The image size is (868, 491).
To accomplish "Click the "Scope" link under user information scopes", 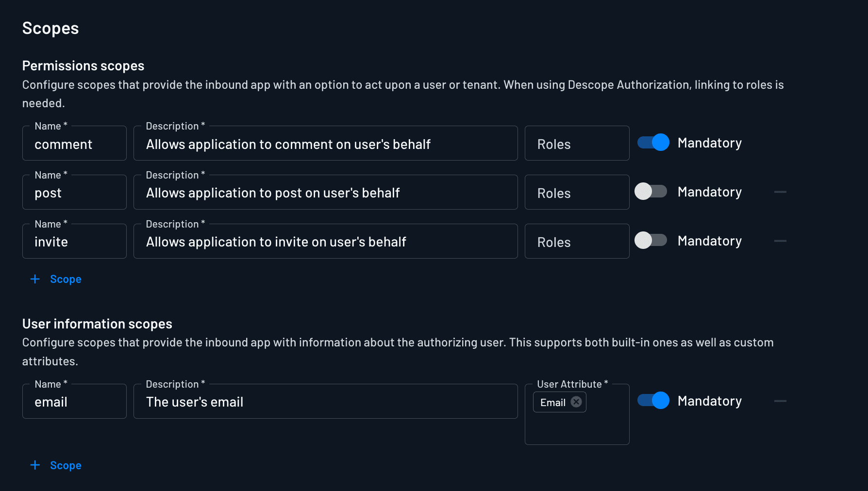I will tap(66, 465).
